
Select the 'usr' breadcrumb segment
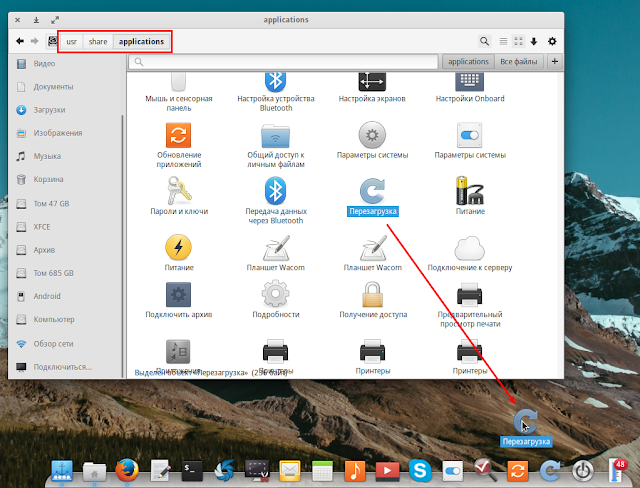tap(71, 42)
